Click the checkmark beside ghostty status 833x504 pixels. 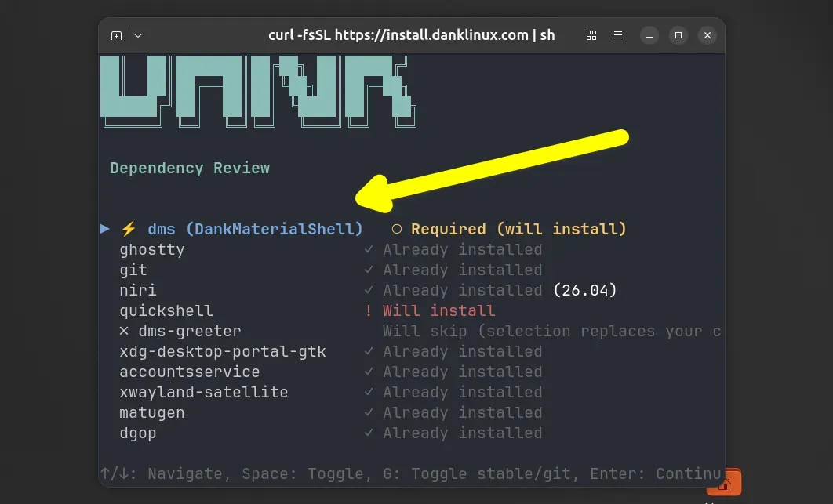tap(369, 249)
